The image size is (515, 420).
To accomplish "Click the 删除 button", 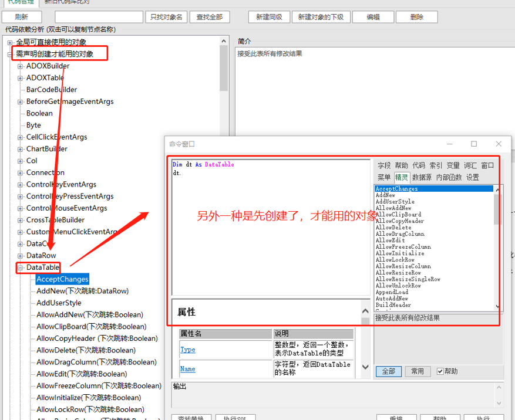I will pyautogui.click(x=417, y=17).
